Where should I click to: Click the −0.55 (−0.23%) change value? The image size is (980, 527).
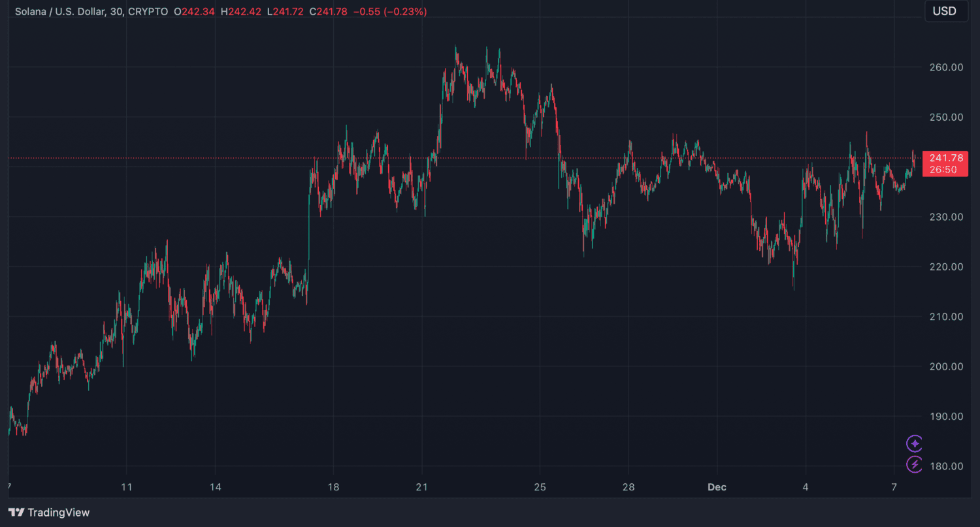(x=390, y=12)
